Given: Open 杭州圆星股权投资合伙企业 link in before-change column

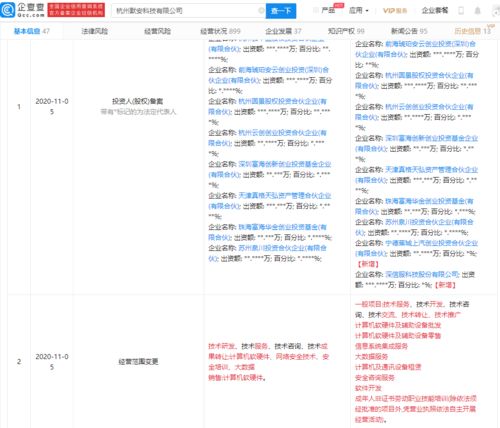Looking at the screenshot, I should pos(267,106).
